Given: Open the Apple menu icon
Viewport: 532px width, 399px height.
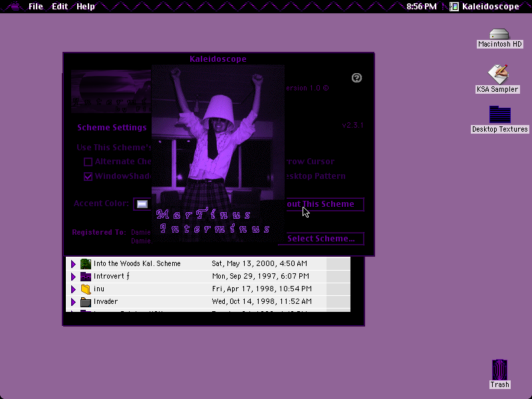Looking at the screenshot, I should pyautogui.click(x=15, y=6).
